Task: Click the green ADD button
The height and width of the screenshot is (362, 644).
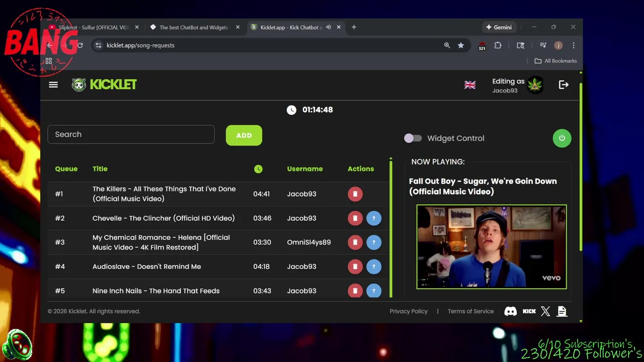Action: pos(244,135)
